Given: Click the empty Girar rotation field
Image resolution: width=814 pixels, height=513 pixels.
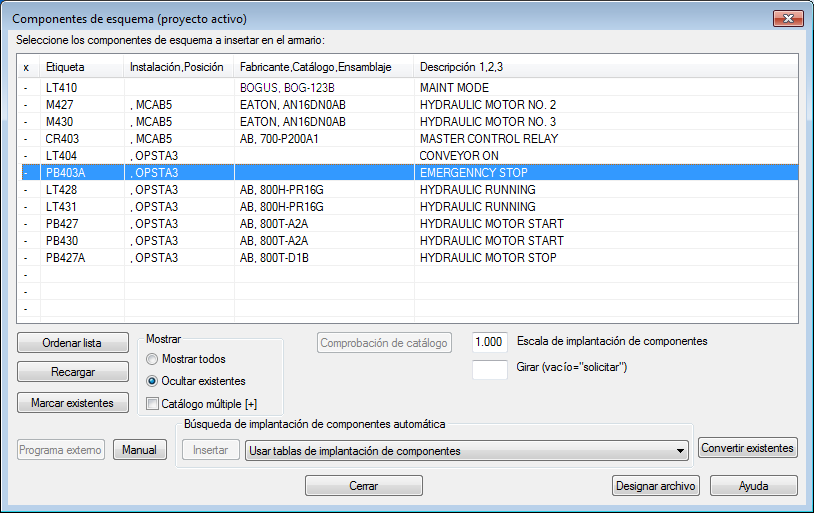Looking at the screenshot, I should click(490, 369).
